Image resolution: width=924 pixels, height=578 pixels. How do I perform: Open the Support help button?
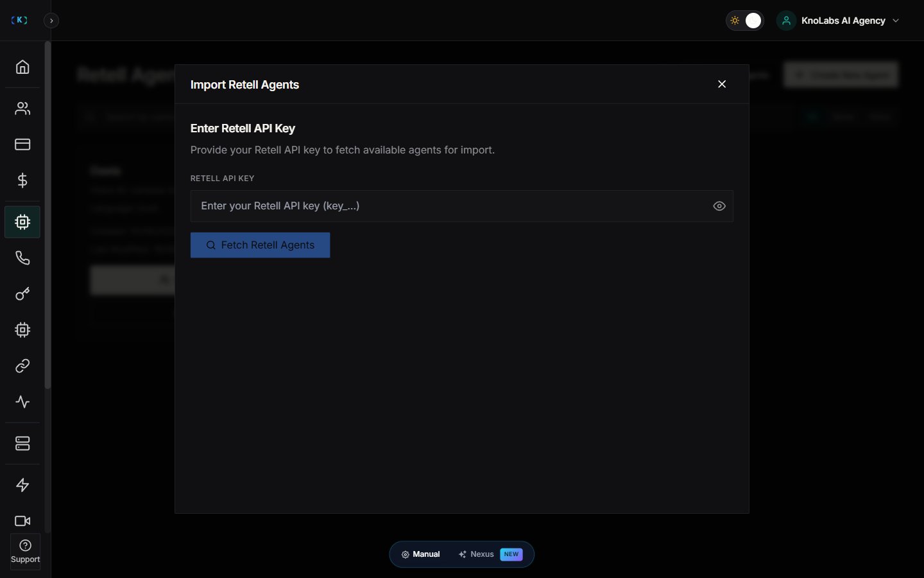26,552
